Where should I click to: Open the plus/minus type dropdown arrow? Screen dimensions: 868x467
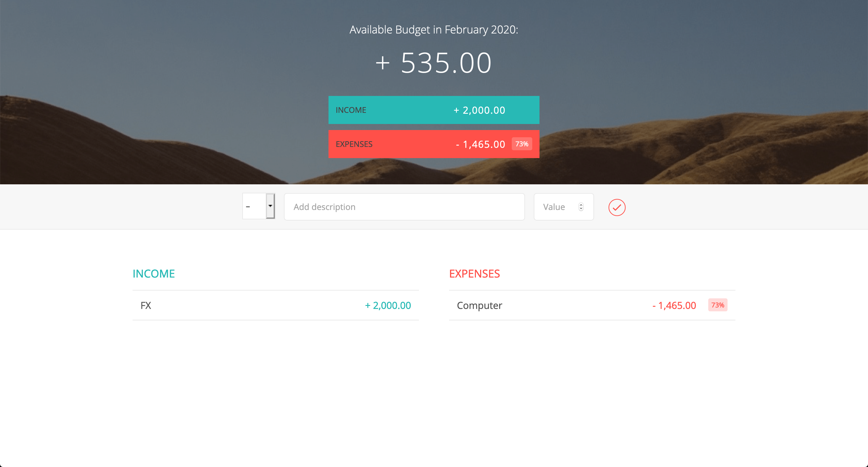[270, 206]
